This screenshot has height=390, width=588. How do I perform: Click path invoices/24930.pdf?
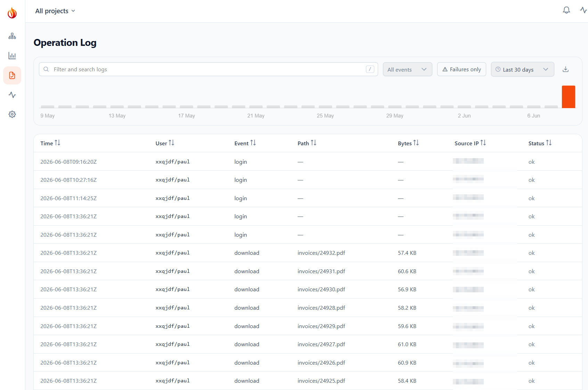[321, 289]
